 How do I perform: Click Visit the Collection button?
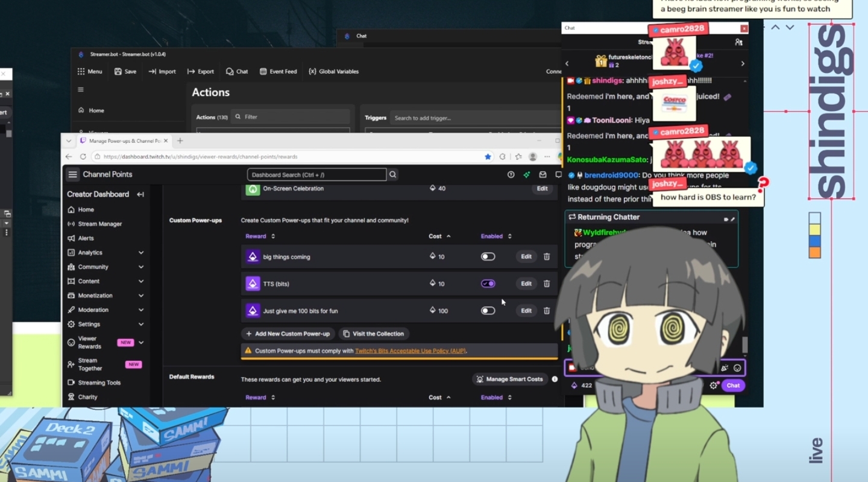(x=374, y=334)
